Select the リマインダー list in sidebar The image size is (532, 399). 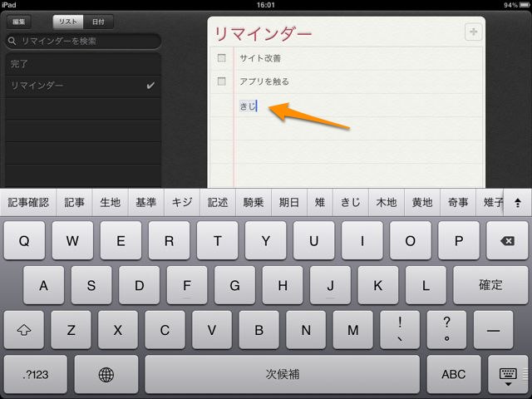click(83, 86)
